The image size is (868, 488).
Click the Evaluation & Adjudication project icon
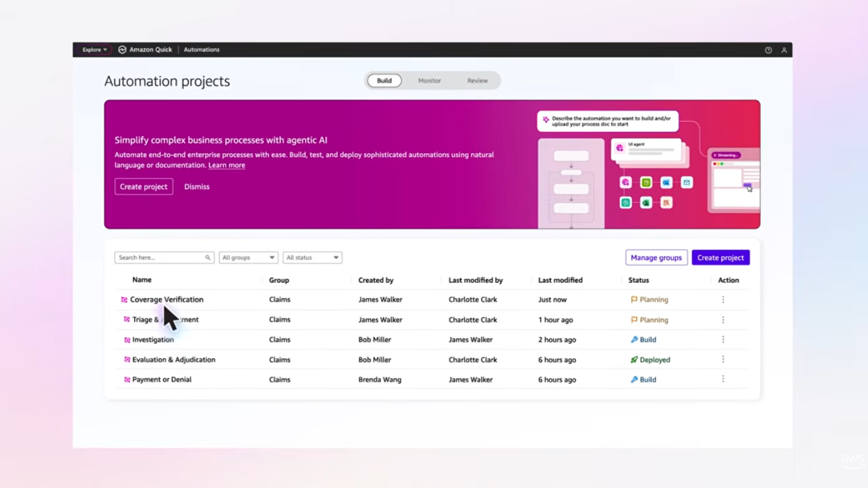(127, 360)
